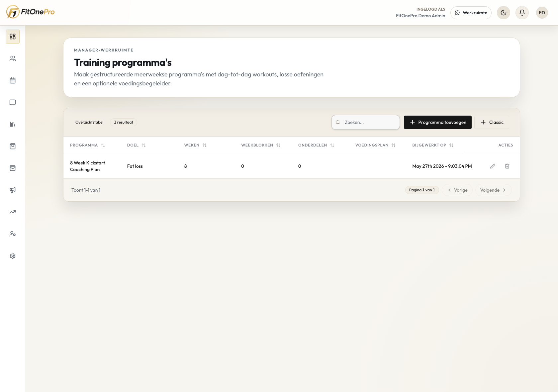This screenshot has height=392, width=558.
Task: Click the Toont 1-1 van 1 text
Action: [86, 190]
